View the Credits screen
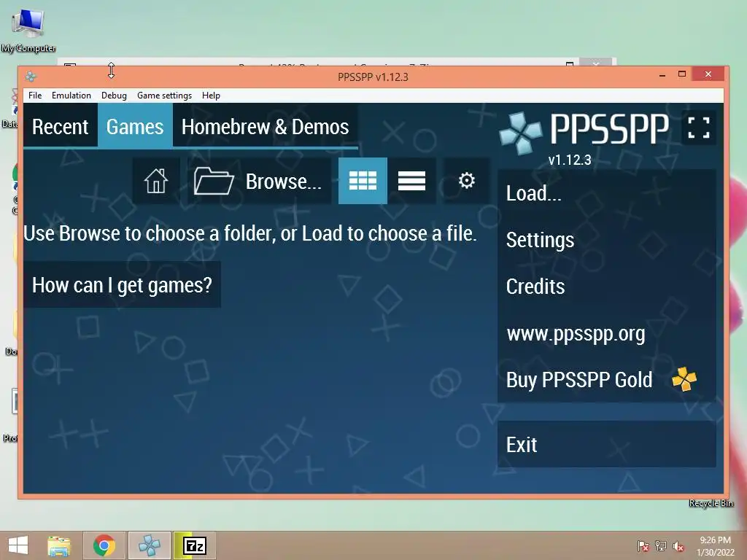The width and height of the screenshot is (747, 560). [606, 287]
